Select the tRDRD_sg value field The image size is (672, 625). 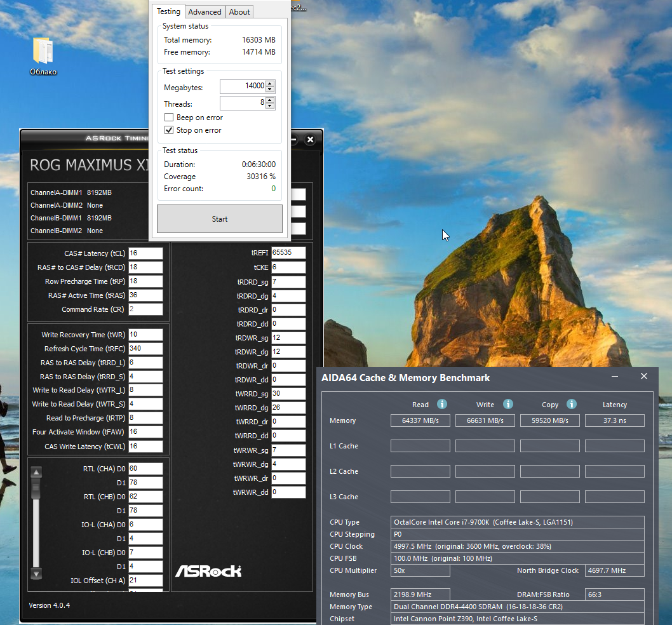288,281
